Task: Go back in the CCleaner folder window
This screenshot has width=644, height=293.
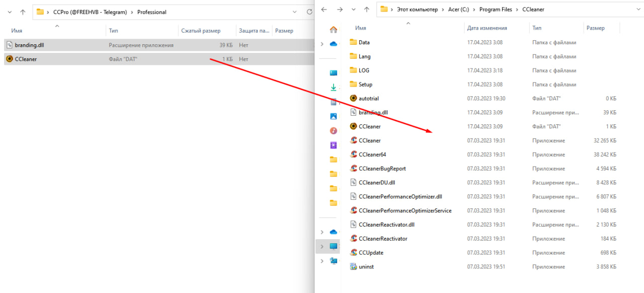Action: point(324,10)
